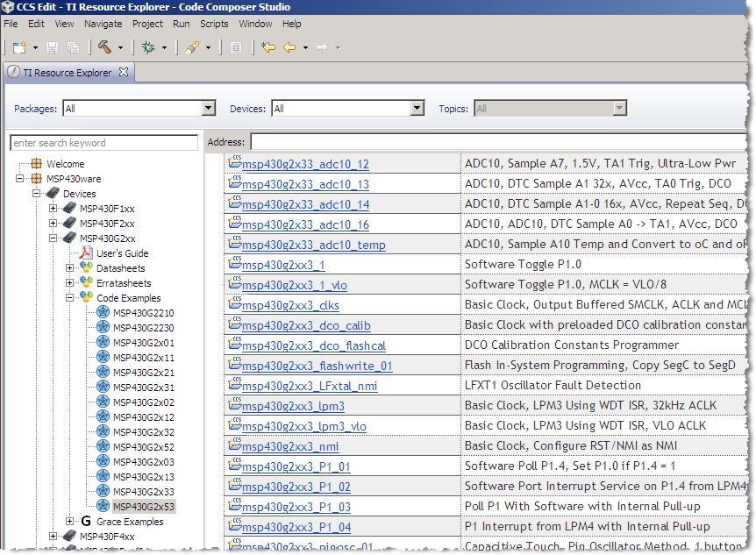Screen dimensions: 756x555
Task: Open the Navigate menu
Action: 103,24
